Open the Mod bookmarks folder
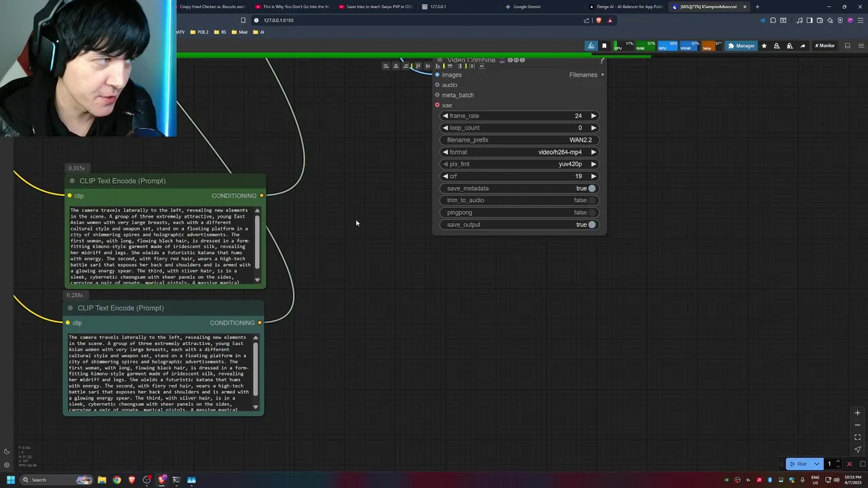Image resolution: width=868 pixels, height=488 pixels. [x=240, y=32]
